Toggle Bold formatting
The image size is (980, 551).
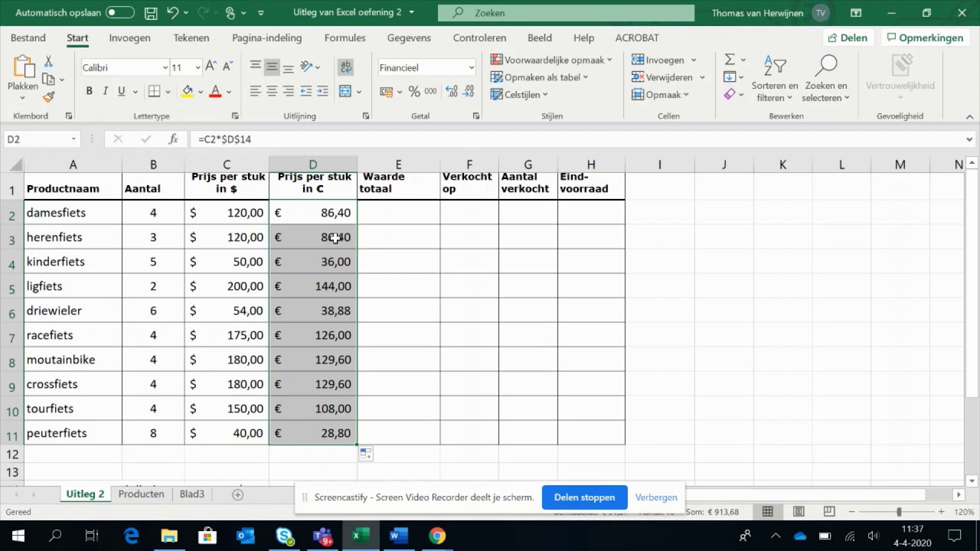pyautogui.click(x=89, y=91)
